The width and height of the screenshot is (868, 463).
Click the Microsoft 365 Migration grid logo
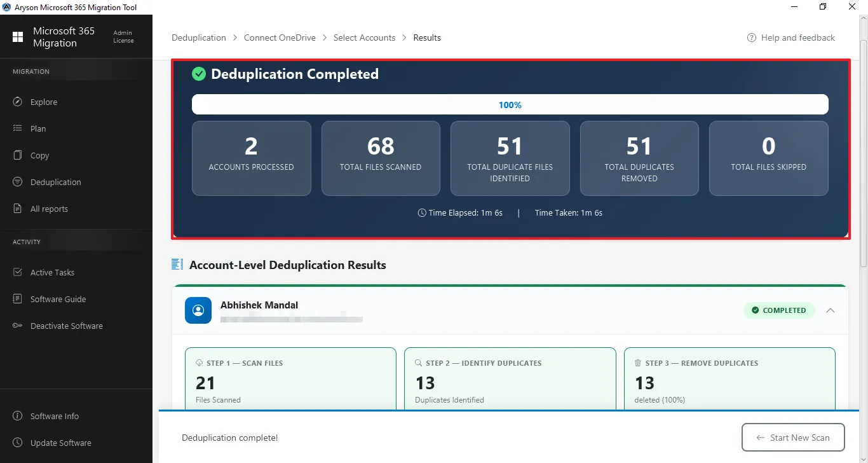tap(18, 37)
